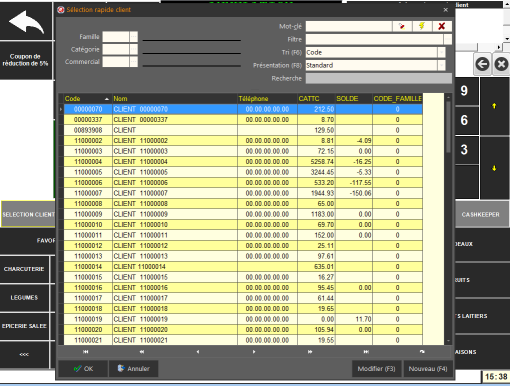Click the Annuler button

click(133, 369)
